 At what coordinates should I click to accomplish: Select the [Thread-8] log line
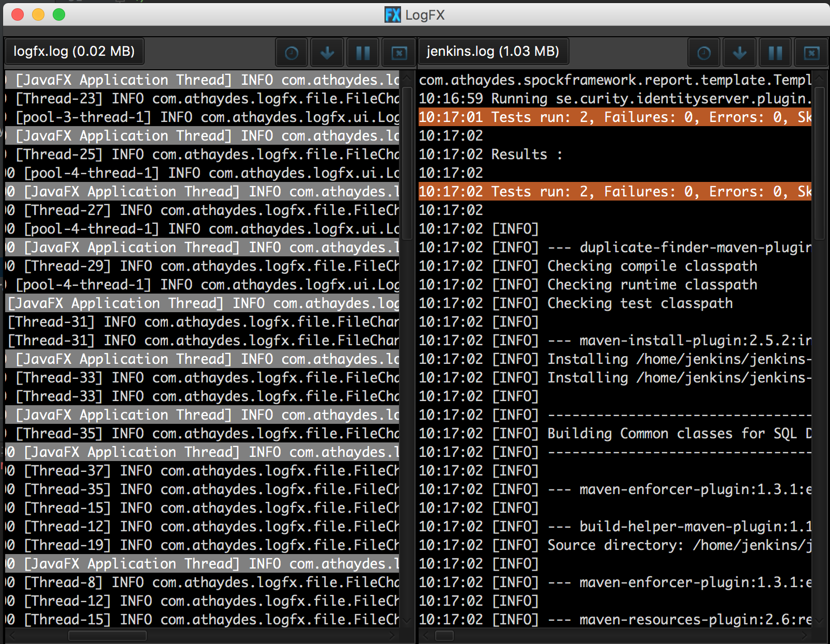click(202, 582)
